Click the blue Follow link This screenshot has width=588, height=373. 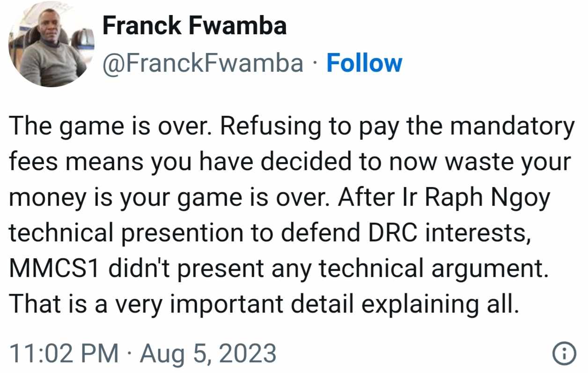pyautogui.click(x=364, y=63)
